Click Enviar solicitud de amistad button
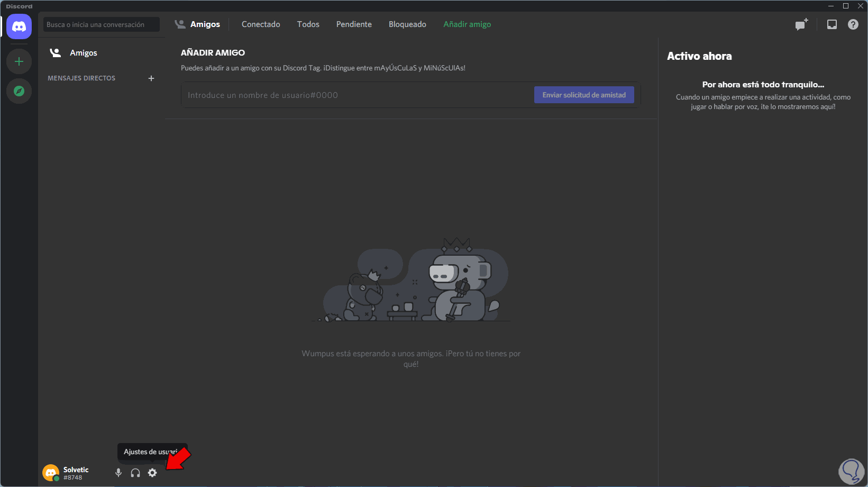868x487 pixels. tap(584, 95)
